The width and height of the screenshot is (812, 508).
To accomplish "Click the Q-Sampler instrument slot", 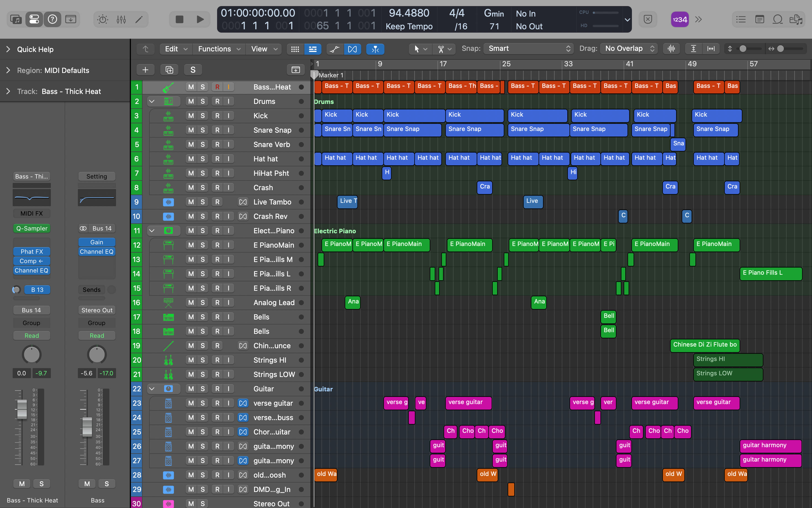I will pos(32,229).
